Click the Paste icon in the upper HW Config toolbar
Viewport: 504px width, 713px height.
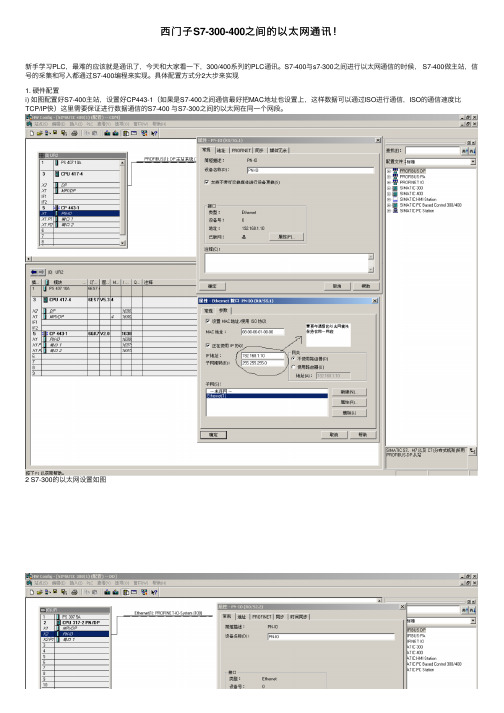[x=95, y=133]
